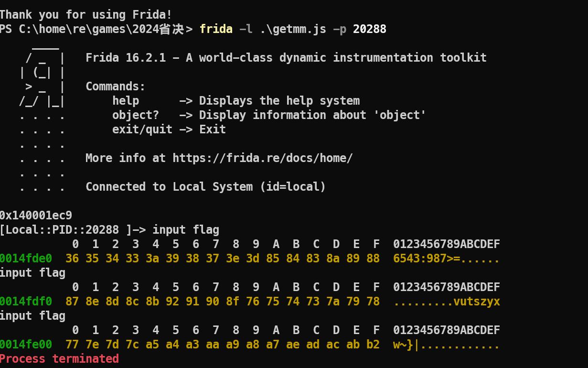Click the green address 0014fdf0
588x368 pixels.
(26, 302)
